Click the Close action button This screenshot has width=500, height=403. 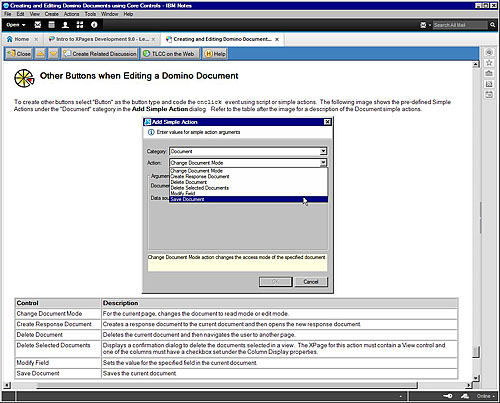pyautogui.click(x=19, y=53)
